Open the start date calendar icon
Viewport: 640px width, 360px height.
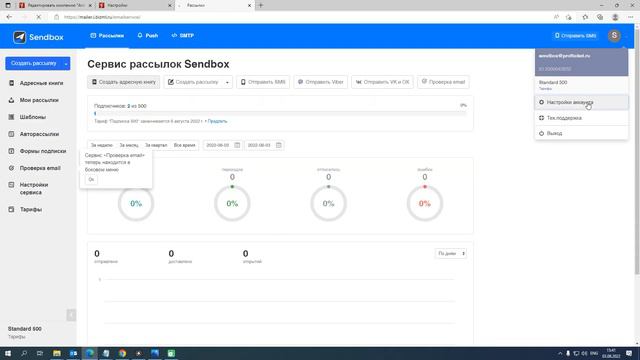click(237, 145)
